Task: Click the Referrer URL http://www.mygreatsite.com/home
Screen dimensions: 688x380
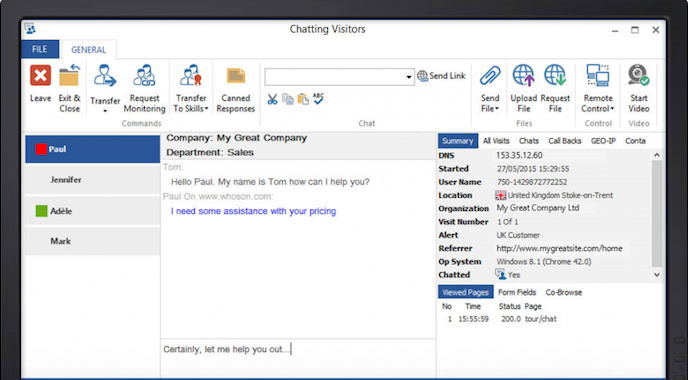Action: (559, 248)
